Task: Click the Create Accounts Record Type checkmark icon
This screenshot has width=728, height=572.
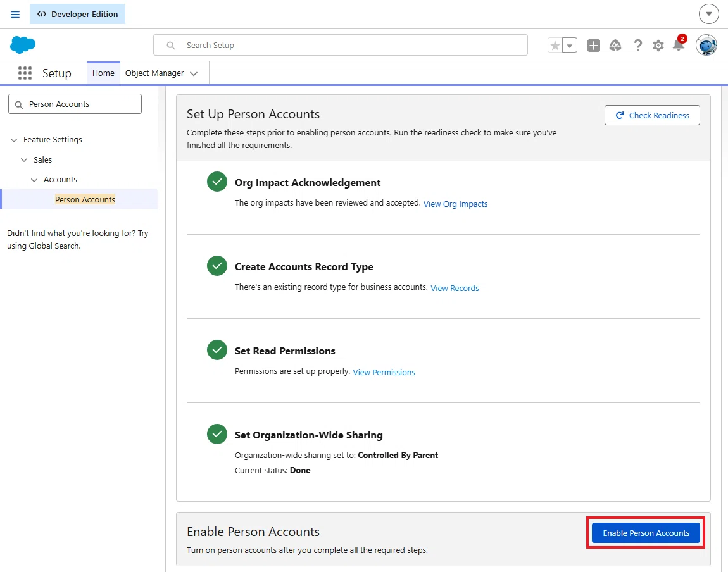Action: pyautogui.click(x=217, y=266)
